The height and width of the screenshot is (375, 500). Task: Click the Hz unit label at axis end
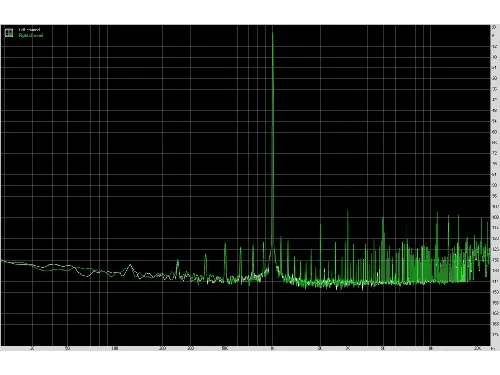tap(493, 349)
